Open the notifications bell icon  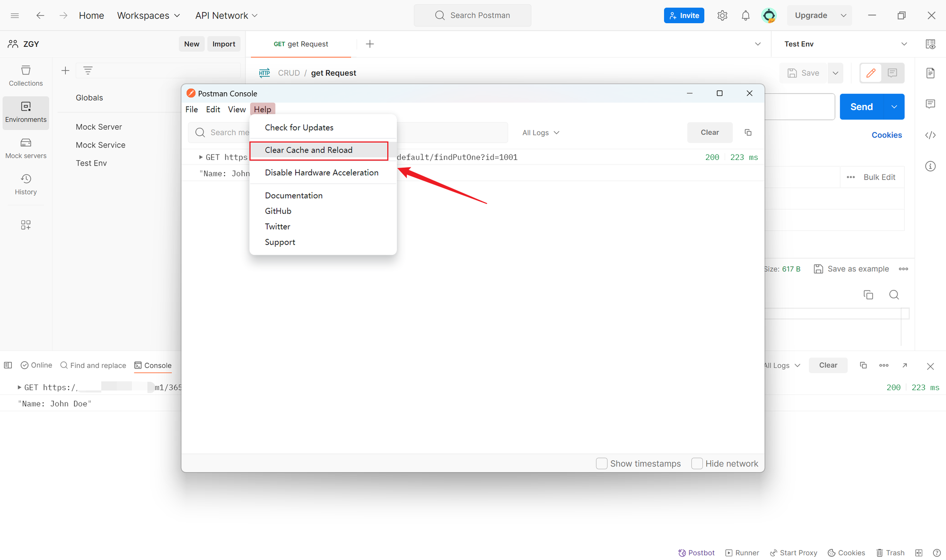(x=745, y=16)
